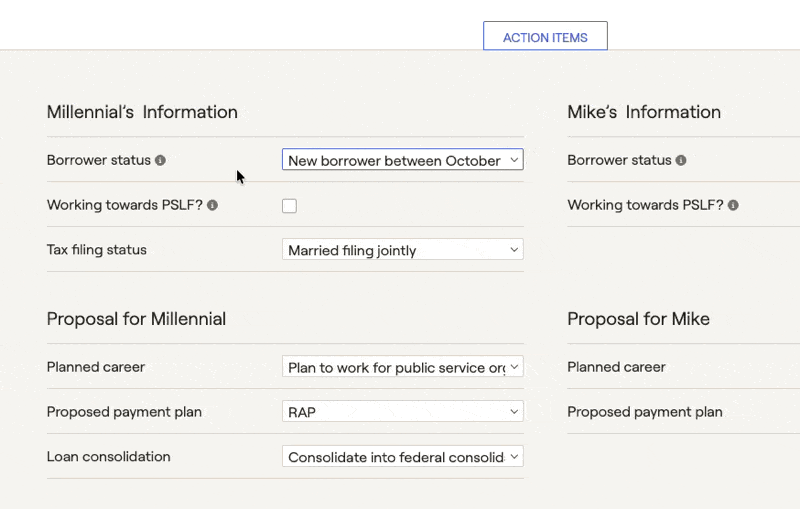Open the Proposed payment plan RAP dropdown

403,412
